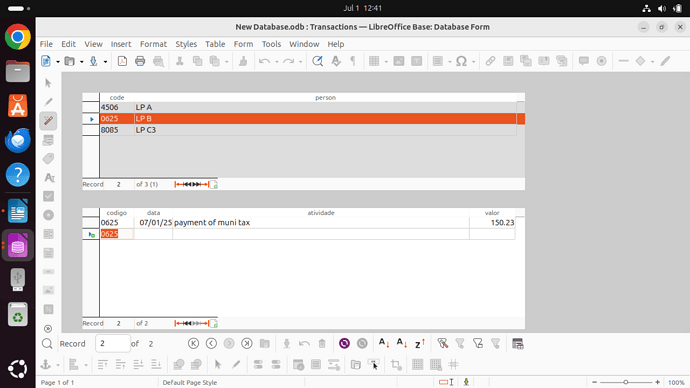Expand the Anchor dropdown arrow
The height and width of the screenshot is (388, 690).
pyautogui.click(x=58, y=365)
